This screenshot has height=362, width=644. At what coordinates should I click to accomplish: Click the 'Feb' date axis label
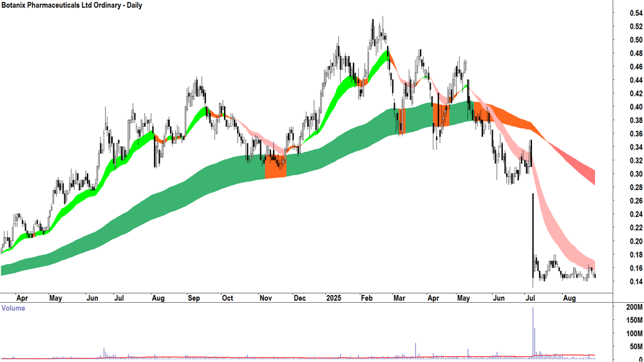(x=366, y=298)
